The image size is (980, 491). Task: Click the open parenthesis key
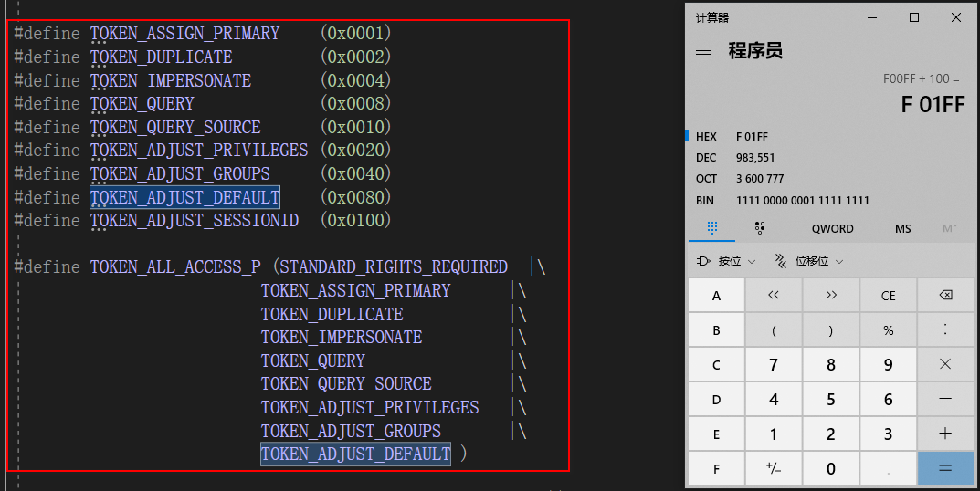pyautogui.click(x=773, y=329)
